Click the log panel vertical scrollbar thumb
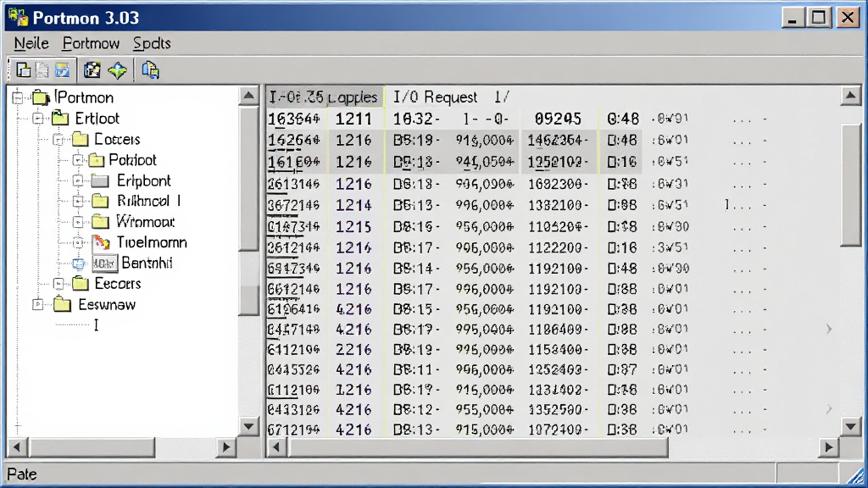 [851, 185]
